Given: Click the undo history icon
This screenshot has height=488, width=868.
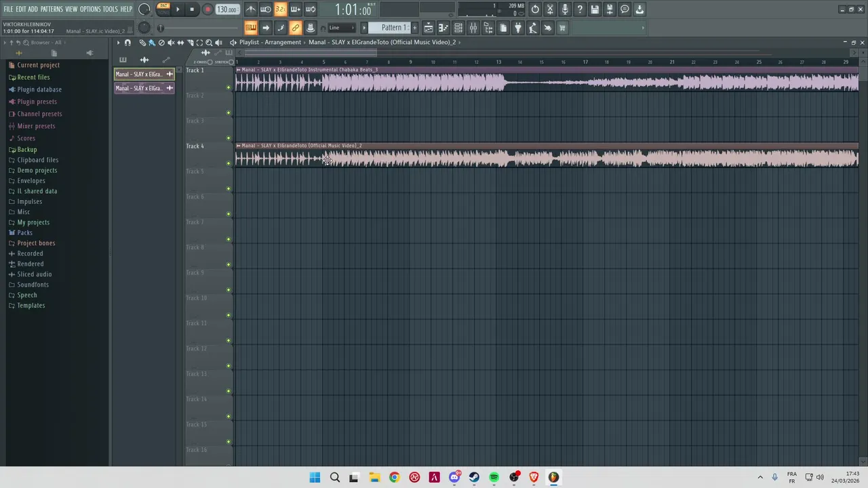Looking at the screenshot, I should 535,9.
